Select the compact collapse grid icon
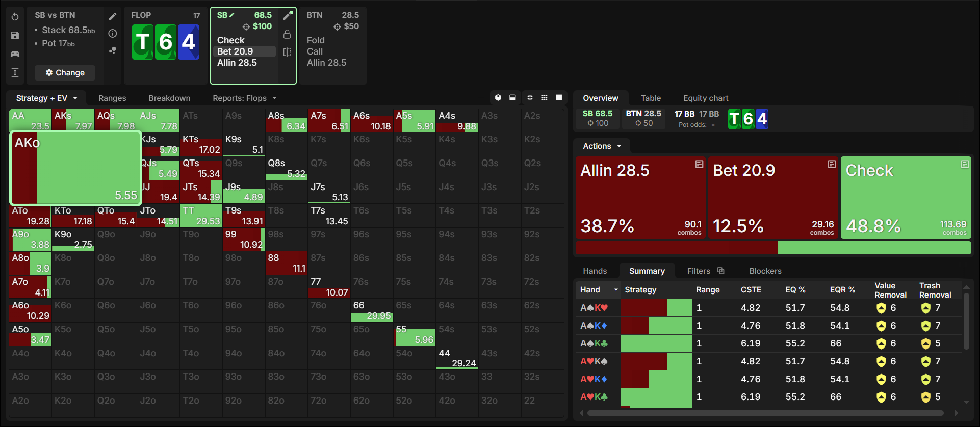The image size is (980, 427). (530, 97)
